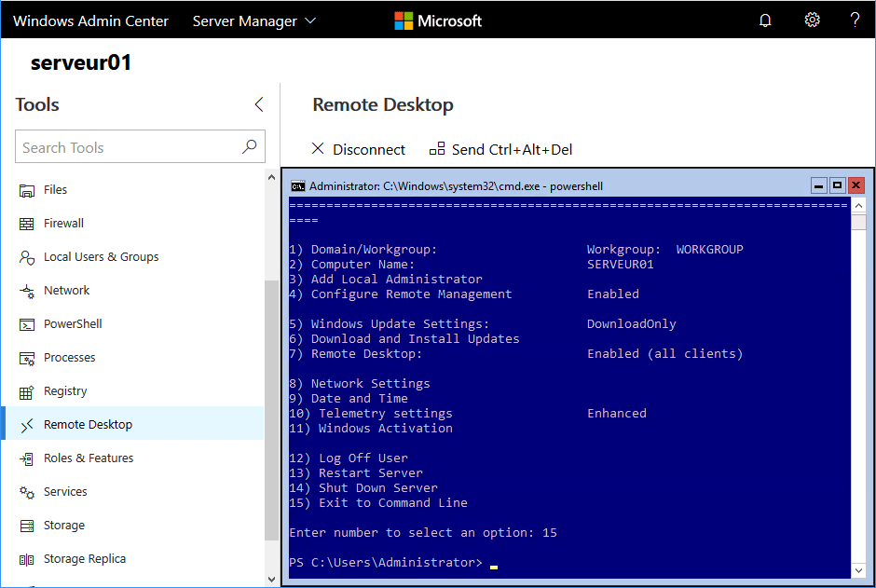Minimize the cmd.exe console window
Screen dimensions: 876x588
tap(818, 185)
